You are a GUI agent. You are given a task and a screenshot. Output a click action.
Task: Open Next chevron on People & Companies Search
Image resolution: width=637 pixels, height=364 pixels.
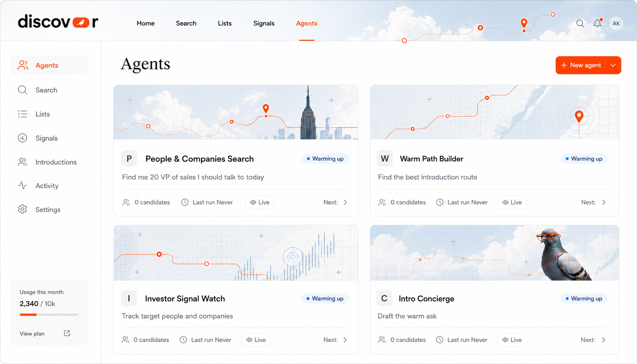345,202
